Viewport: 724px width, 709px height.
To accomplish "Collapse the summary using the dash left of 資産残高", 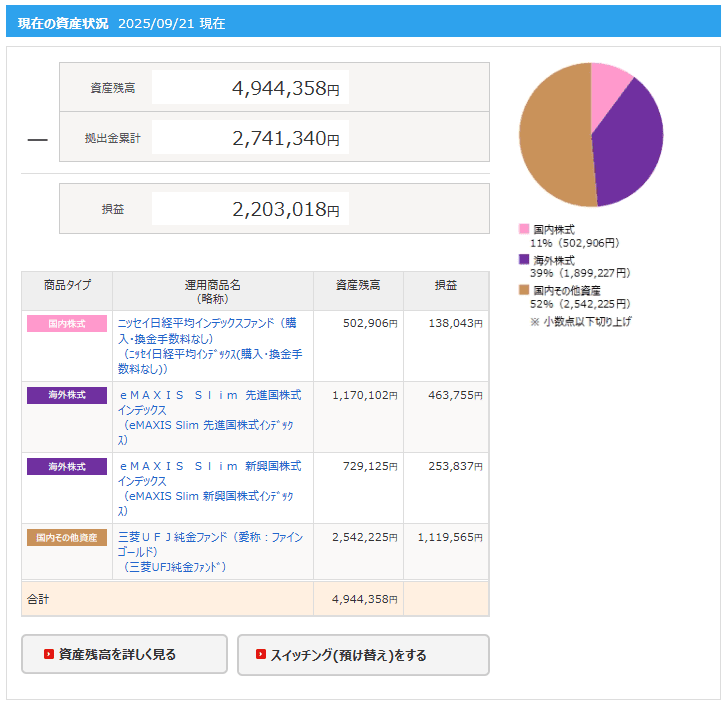I will pyautogui.click(x=37, y=139).
